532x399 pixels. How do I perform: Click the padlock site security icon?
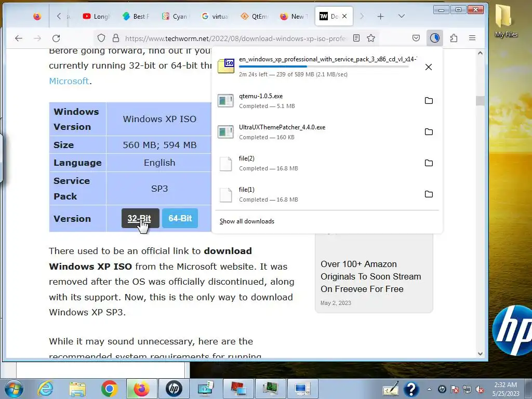(116, 38)
